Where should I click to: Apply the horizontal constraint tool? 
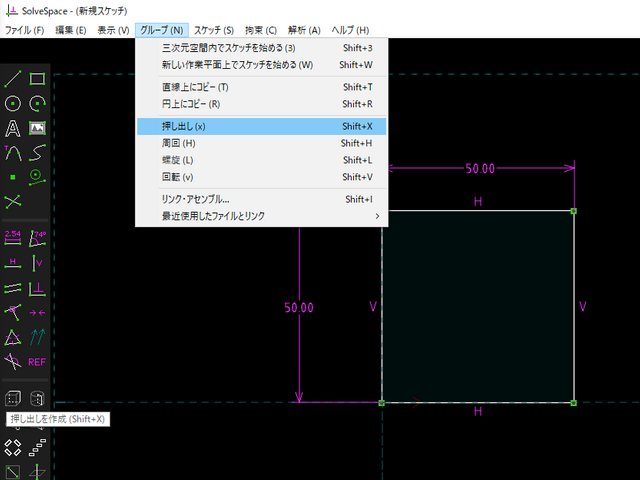click(13, 263)
